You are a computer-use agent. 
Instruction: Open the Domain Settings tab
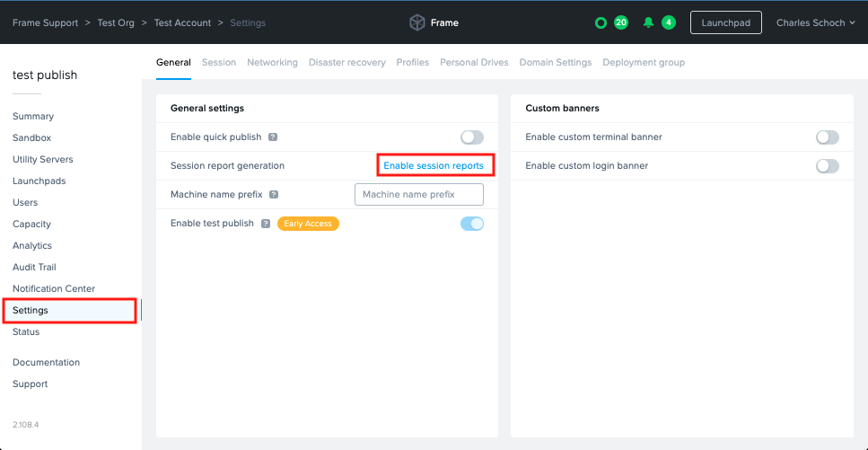click(x=556, y=63)
